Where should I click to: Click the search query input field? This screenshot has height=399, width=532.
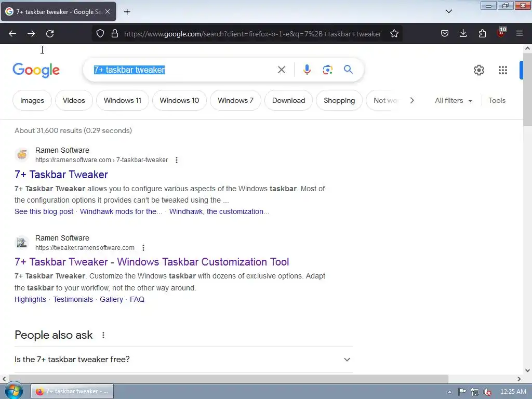pos(183,70)
